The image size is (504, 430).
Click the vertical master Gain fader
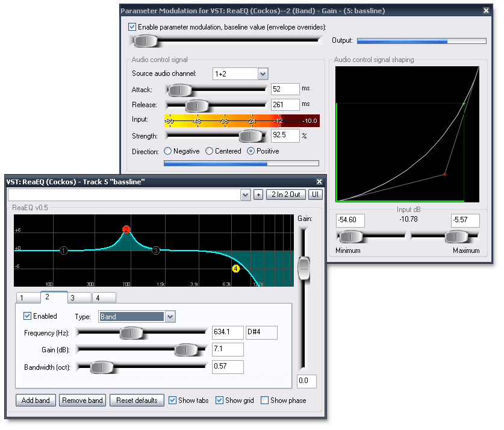click(x=303, y=268)
